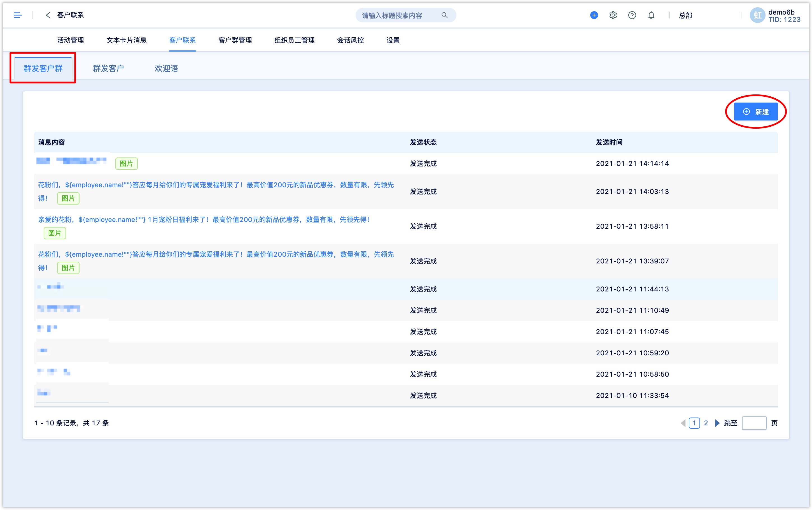
Task: Open the blurred message sent at 11:44:13
Action: [x=50, y=286]
